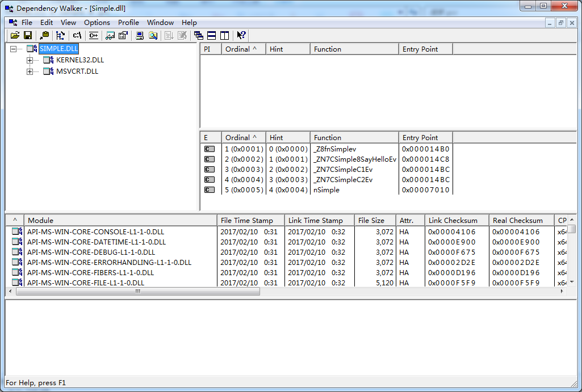Click the module list scroll-down arrow
Screen dimensions: 582x392
[572, 282]
